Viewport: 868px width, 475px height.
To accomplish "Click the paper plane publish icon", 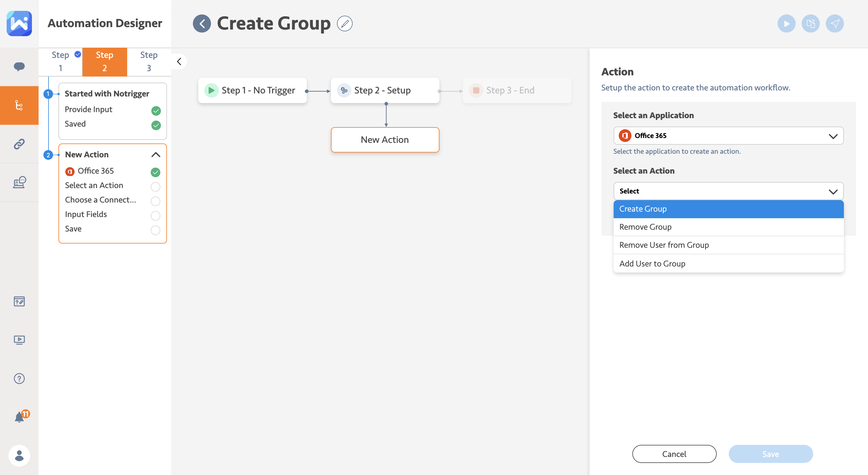I will [834, 24].
